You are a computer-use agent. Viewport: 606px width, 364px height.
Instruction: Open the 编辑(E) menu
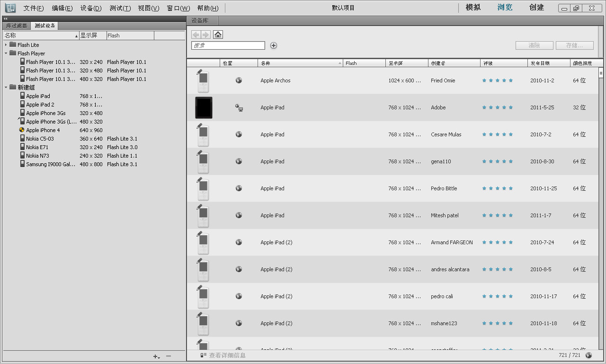coord(62,8)
